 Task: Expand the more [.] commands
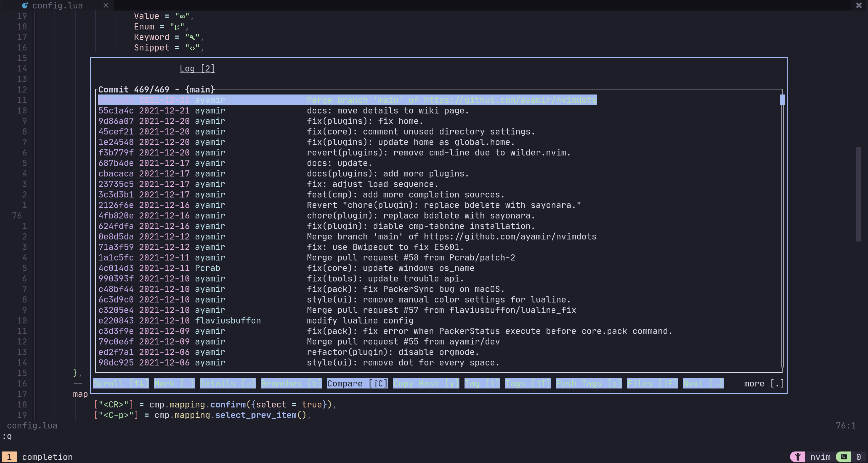(x=764, y=383)
